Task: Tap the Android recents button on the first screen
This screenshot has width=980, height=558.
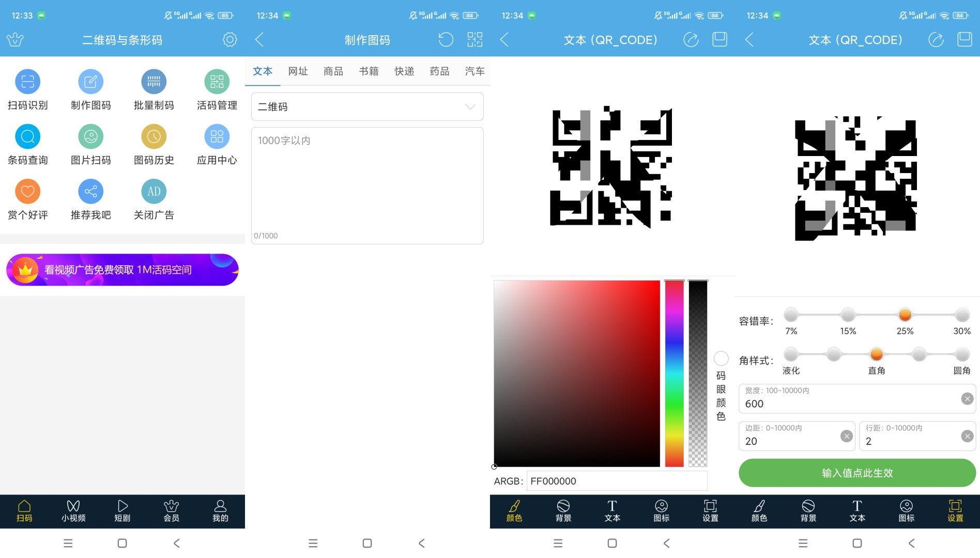Action: (68, 543)
